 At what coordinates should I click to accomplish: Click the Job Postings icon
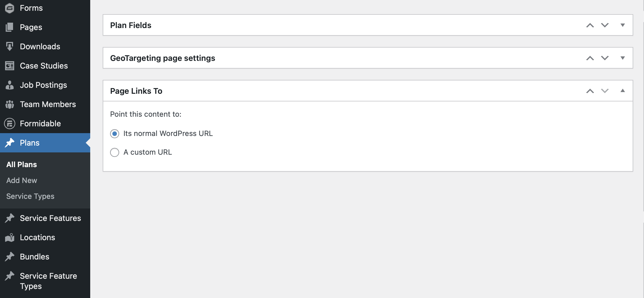(x=10, y=85)
